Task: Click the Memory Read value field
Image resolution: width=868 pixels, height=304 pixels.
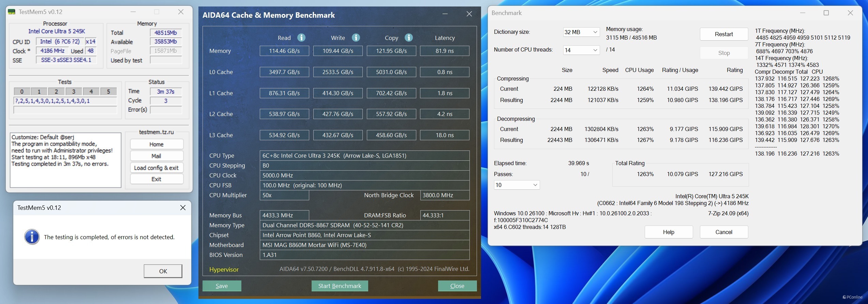Action: (284, 51)
